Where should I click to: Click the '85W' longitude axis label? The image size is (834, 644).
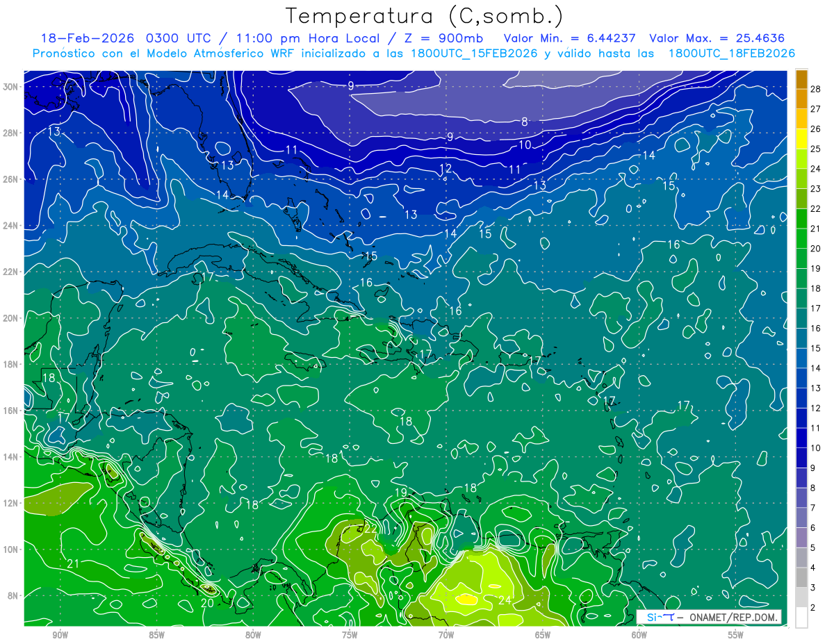(x=156, y=635)
